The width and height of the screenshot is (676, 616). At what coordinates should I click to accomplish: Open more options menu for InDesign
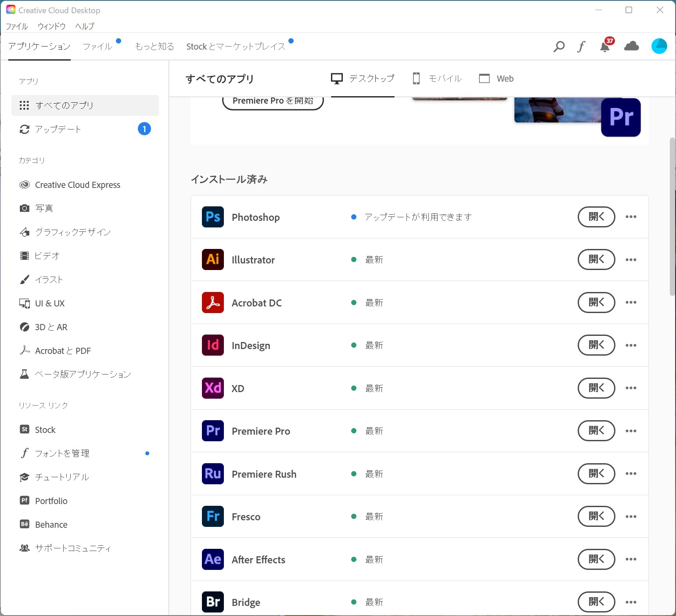631,346
